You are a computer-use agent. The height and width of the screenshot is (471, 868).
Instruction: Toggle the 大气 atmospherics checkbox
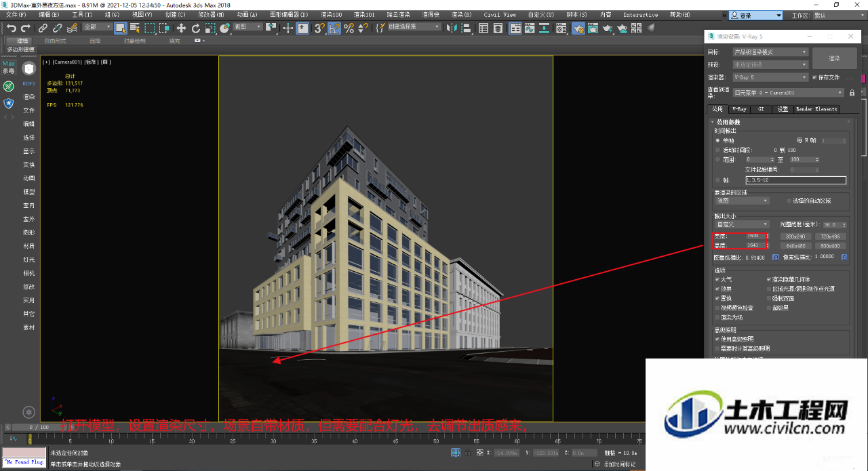(718, 279)
